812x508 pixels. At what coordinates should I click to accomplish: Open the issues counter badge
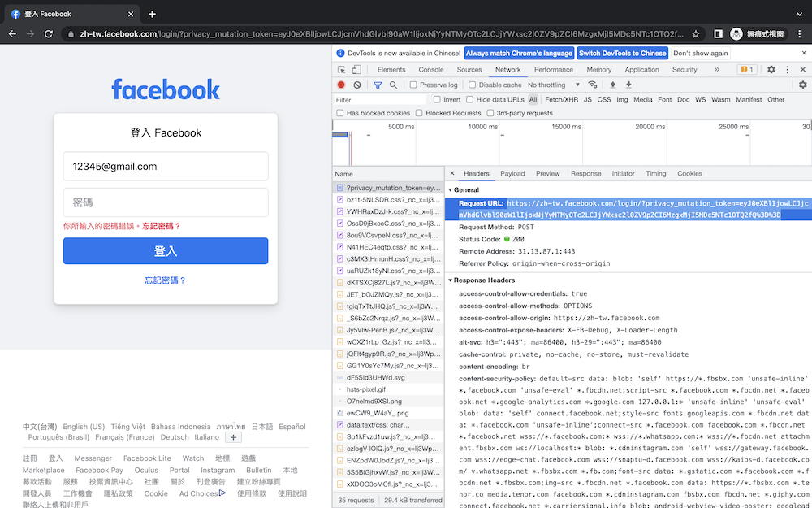point(747,69)
